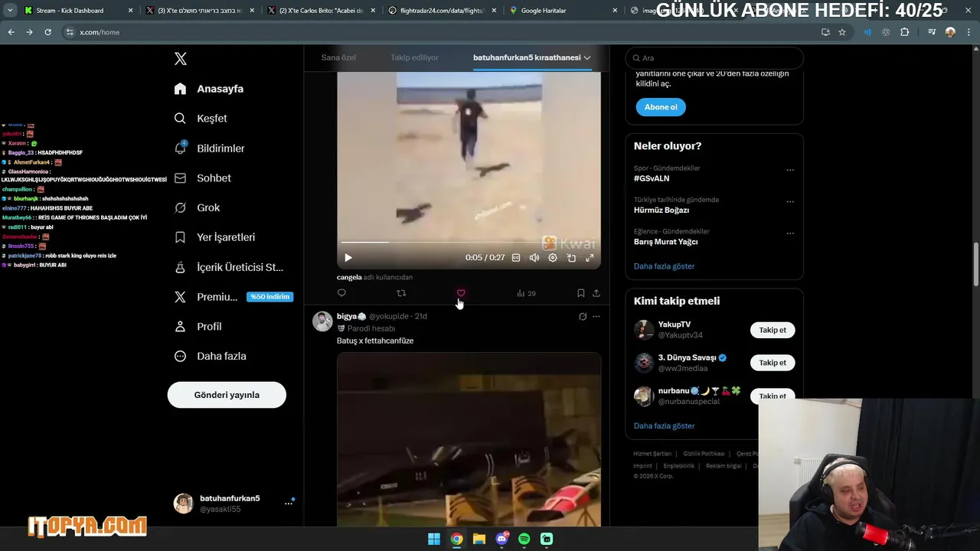Click the Ara search field
This screenshot has width=980, height=551.
(x=714, y=58)
